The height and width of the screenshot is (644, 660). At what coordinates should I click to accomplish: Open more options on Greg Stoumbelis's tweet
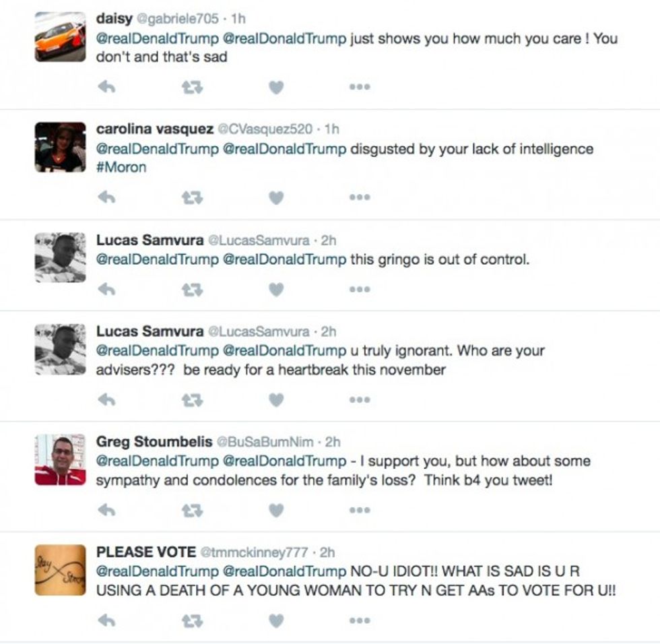tap(359, 510)
